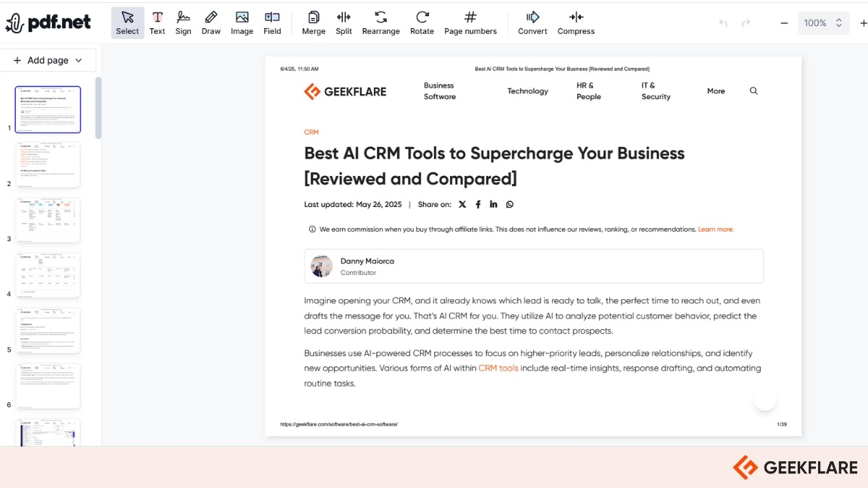This screenshot has height=488, width=868.
Task: Insert an Image using the toolbar
Action: pyautogui.click(x=242, y=22)
